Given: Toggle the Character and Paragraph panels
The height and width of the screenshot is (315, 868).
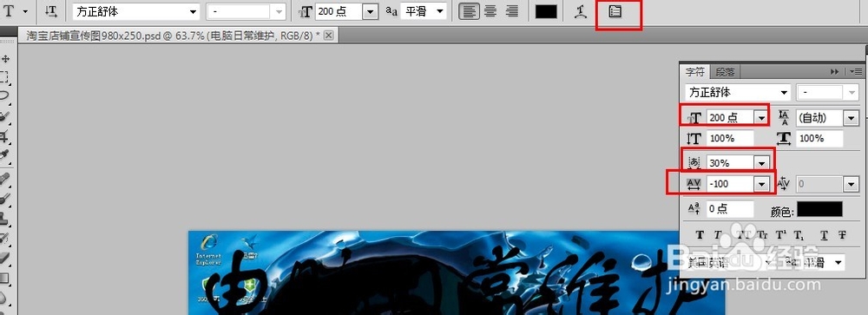Looking at the screenshot, I should pyautogui.click(x=615, y=11).
